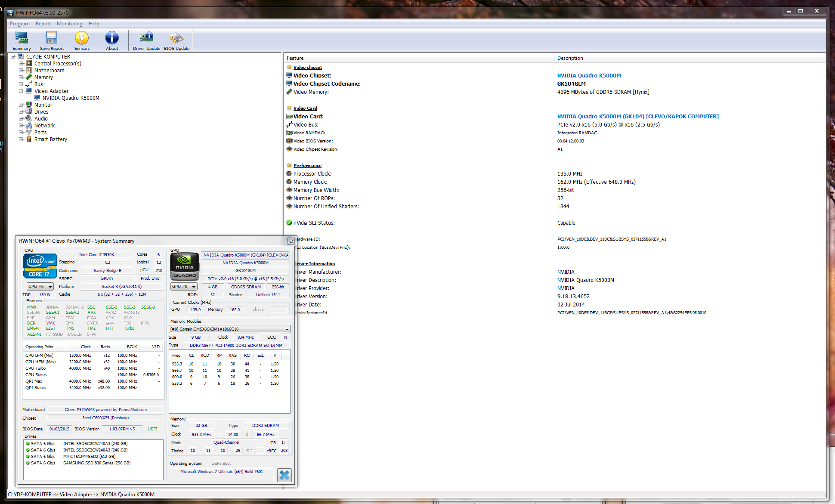This screenshot has height=504, width=835.
Task: Open the CPU #0 selector dropdown
Action: tap(40, 286)
